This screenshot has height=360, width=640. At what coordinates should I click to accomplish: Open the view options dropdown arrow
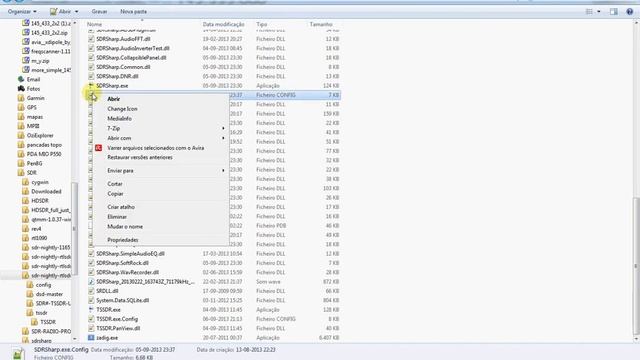599,11
